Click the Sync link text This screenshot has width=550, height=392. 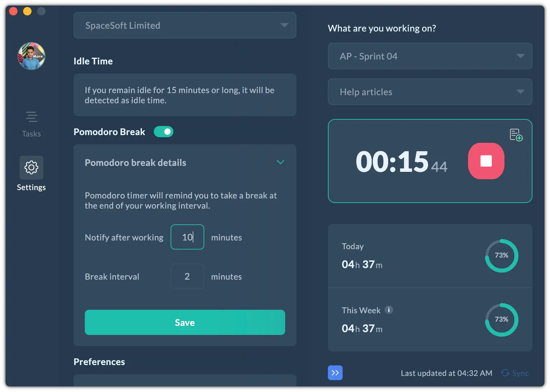point(520,373)
